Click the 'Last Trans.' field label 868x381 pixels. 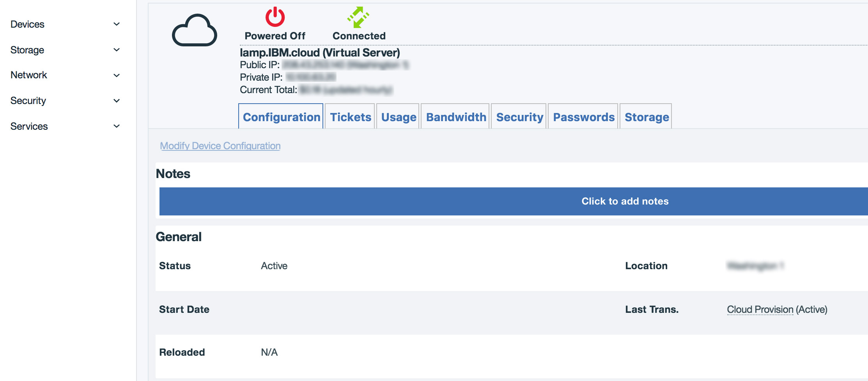click(x=652, y=309)
